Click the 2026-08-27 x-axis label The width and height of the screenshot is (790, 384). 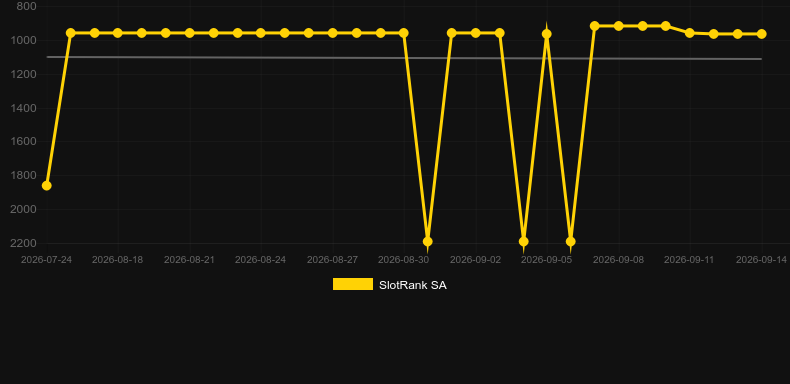(332, 260)
